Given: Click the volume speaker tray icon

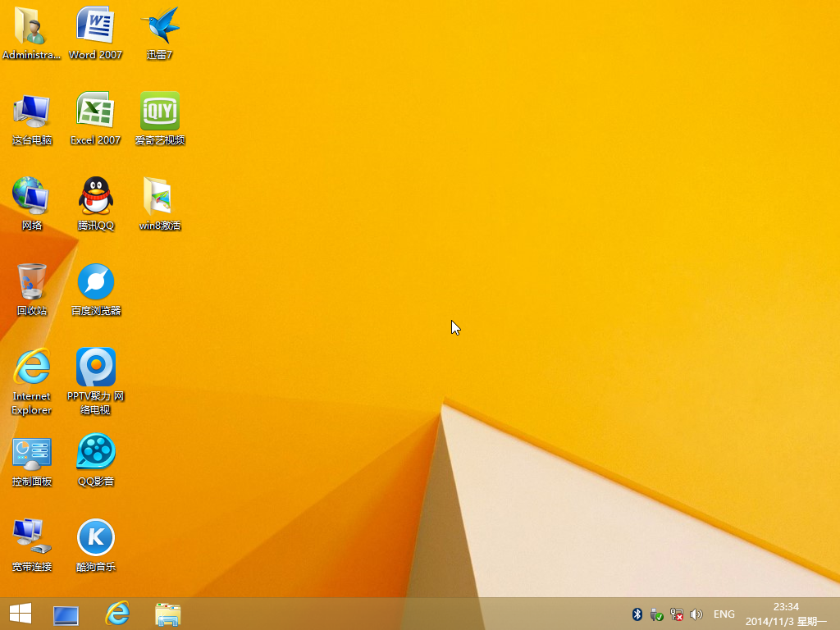Looking at the screenshot, I should tap(696, 614).
